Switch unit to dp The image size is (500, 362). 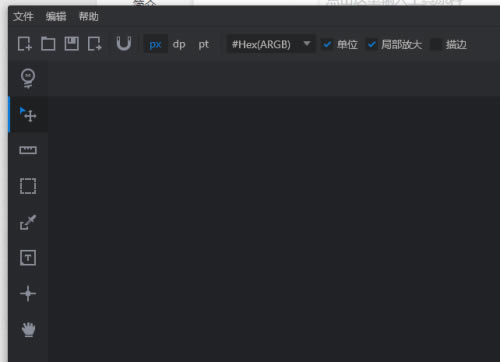click(x=179, y=44)
